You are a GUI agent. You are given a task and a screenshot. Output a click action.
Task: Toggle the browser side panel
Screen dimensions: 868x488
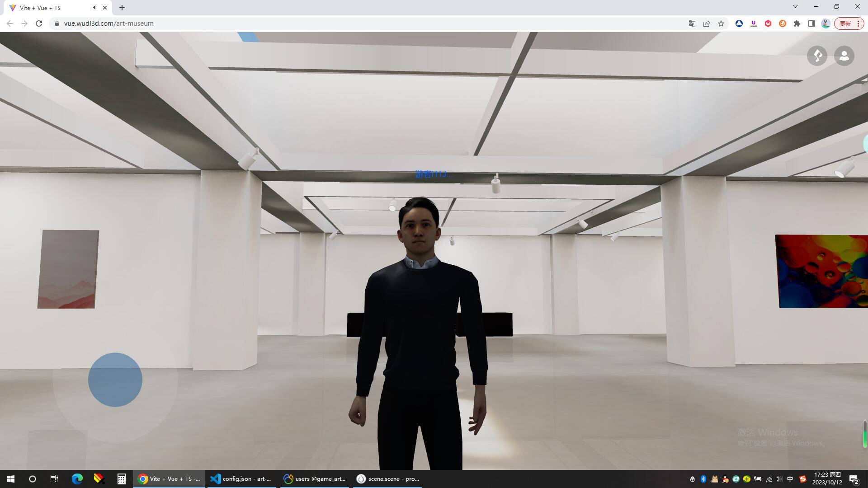[x=811, y=23]
